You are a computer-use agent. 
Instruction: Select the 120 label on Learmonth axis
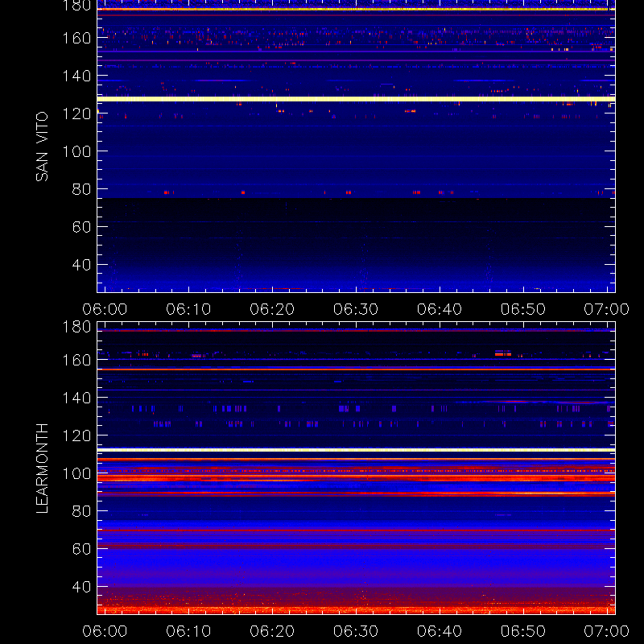[76, 436]
